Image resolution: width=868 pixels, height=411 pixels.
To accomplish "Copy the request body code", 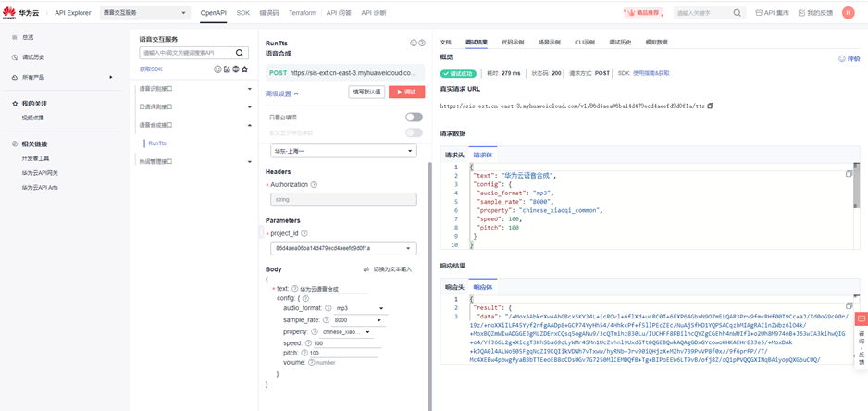I will (849, 174).
